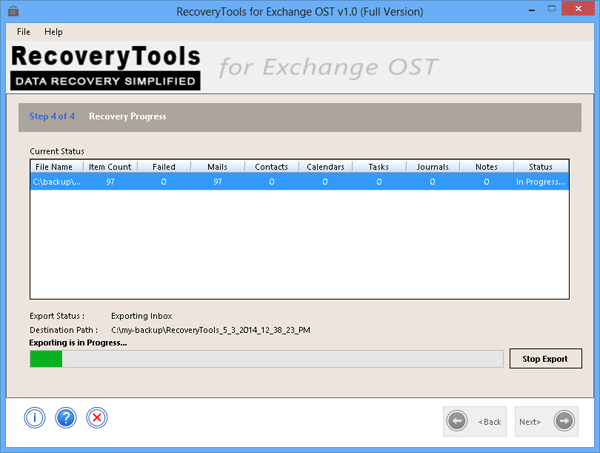Click the Notes column header

(486, 167)
